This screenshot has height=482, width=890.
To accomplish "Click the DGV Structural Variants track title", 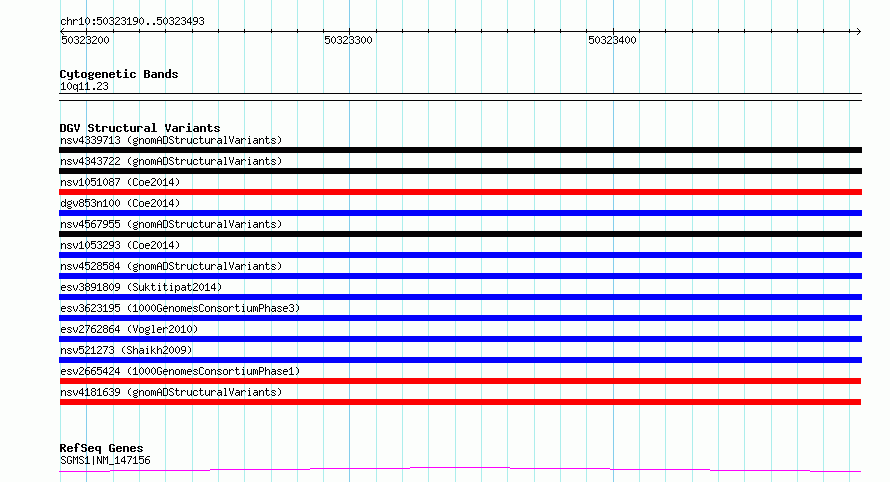I will (x=140, y=128).
